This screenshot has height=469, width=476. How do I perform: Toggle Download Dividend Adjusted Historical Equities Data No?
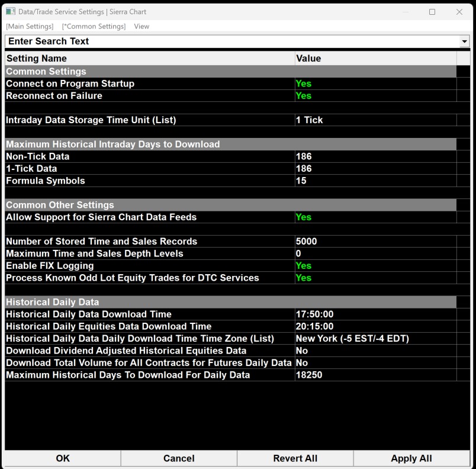375,351
